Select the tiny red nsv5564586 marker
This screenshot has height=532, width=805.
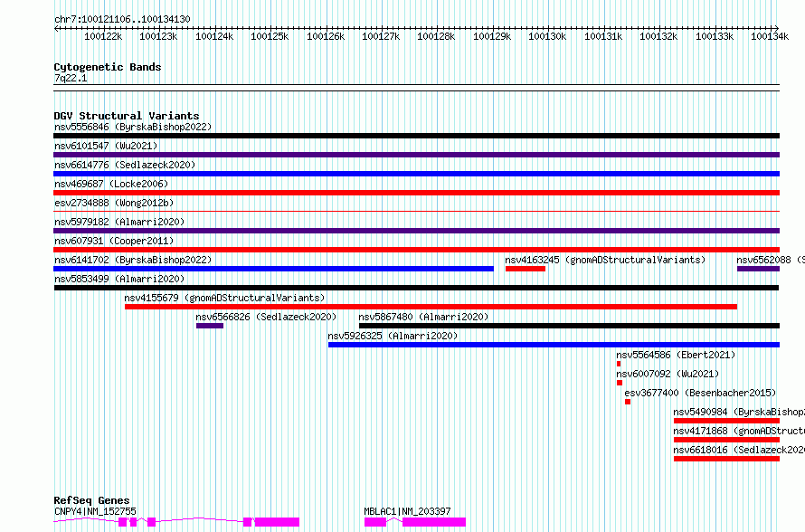coord(619,364)
